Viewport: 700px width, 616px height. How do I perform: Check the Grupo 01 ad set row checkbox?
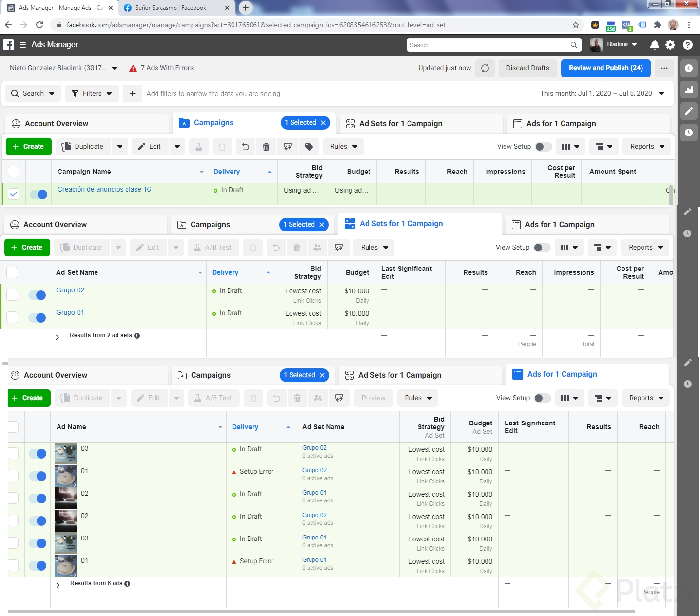(x=12, y=318)
